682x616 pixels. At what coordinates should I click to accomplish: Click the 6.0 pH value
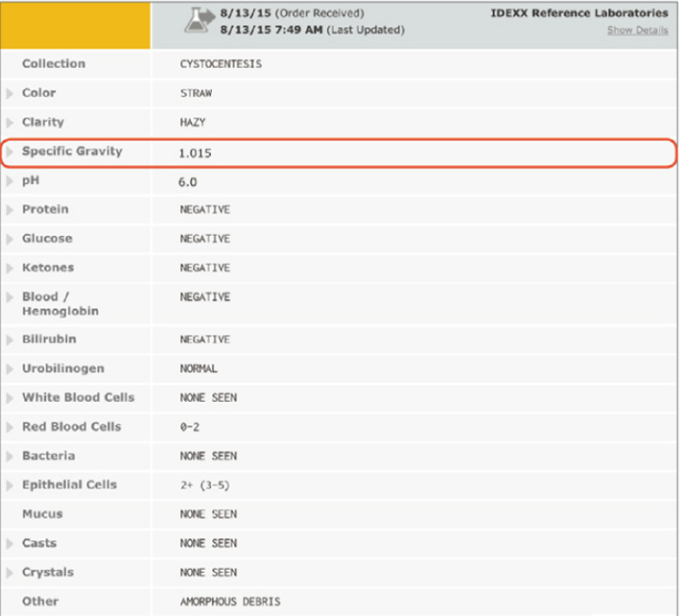[x=187, y=182]
